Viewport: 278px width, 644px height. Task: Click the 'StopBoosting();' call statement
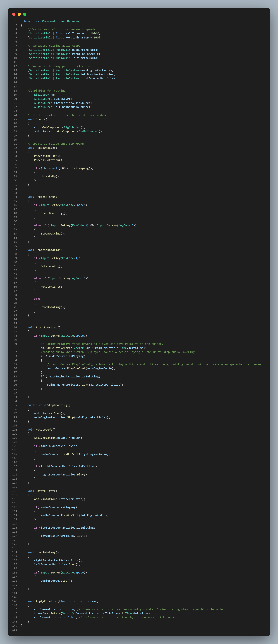tap(53, 234)
